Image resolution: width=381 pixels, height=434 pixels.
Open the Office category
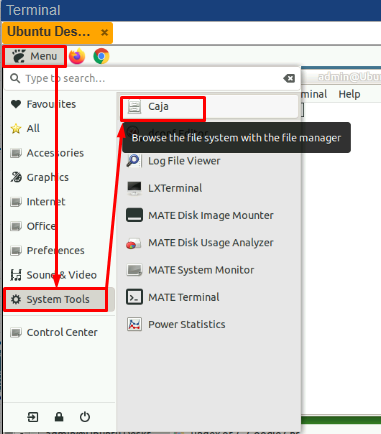coord(59,226)
